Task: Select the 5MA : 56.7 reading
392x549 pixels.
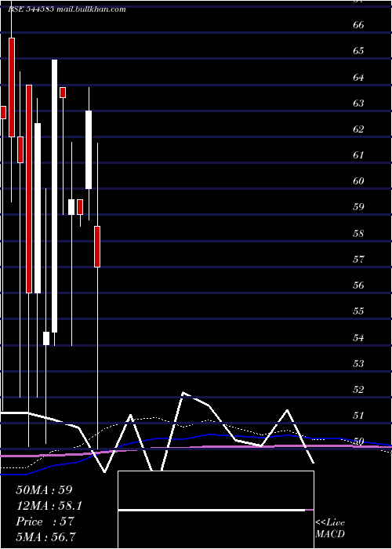Action: (46, 536)
